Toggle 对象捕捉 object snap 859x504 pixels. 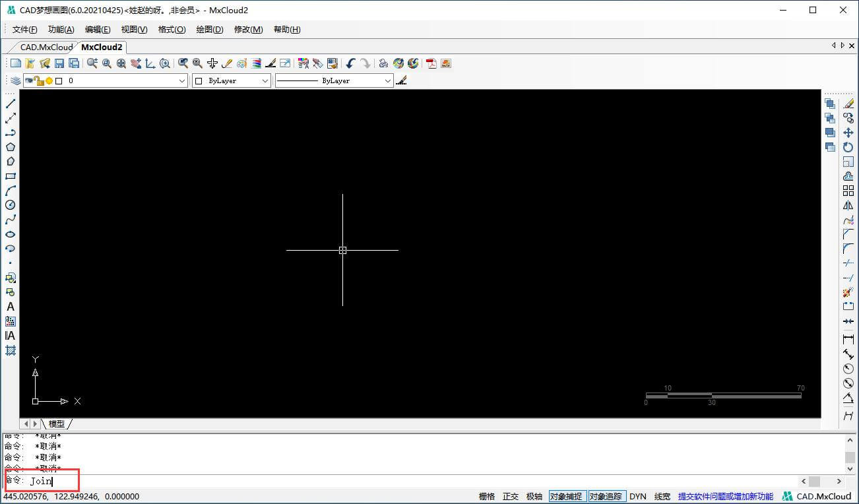coord(565,497)
